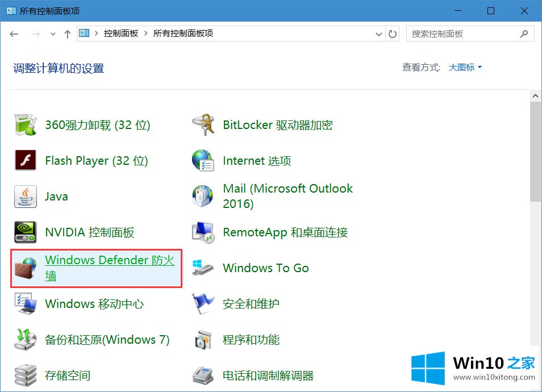Viewport: 542px width, 392px height.
Task: Open the BitLocker lock and key icon
Action: (x=203, y=125)
